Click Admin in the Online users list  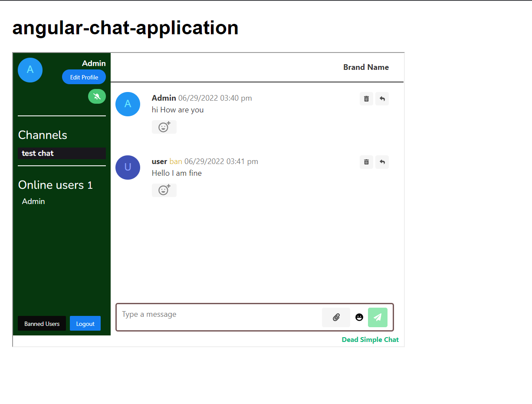pyautogui.click(x=33, y=201)
